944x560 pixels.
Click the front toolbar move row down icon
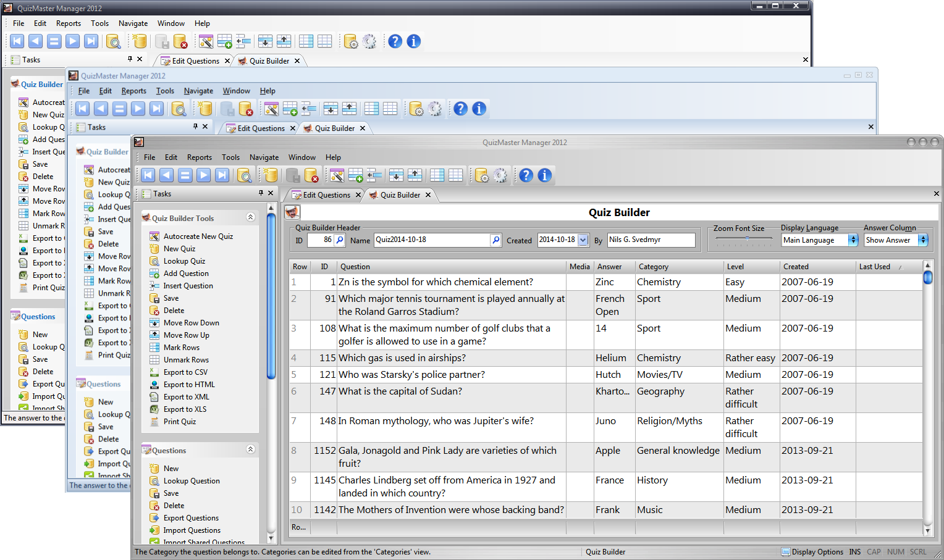point(397,175)
